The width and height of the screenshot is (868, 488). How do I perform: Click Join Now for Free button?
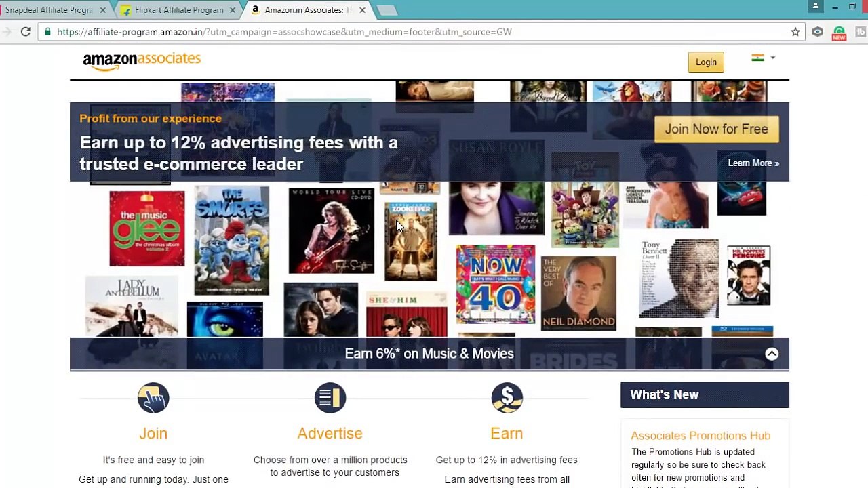click(716, 129)
